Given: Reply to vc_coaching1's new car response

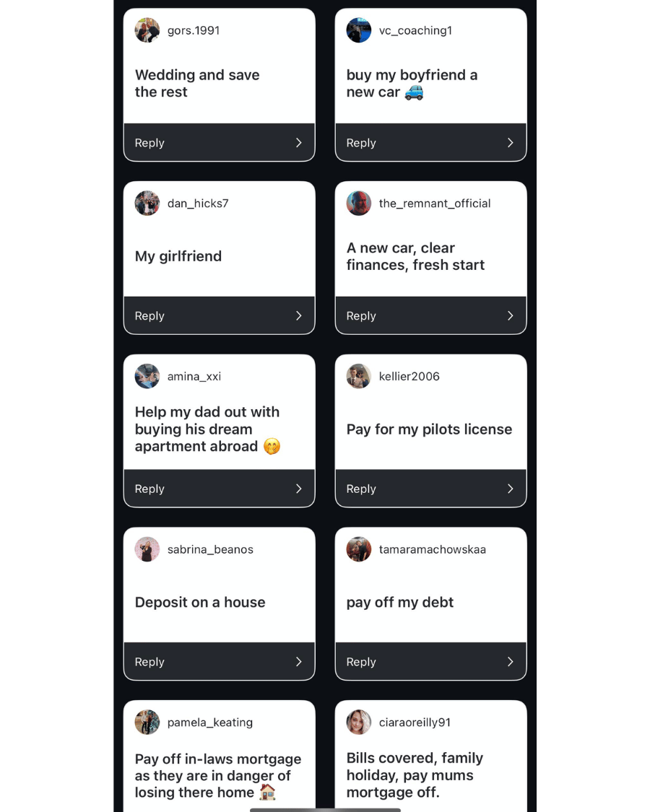Looking at the screenshot, I should click(x=362, y=143).
